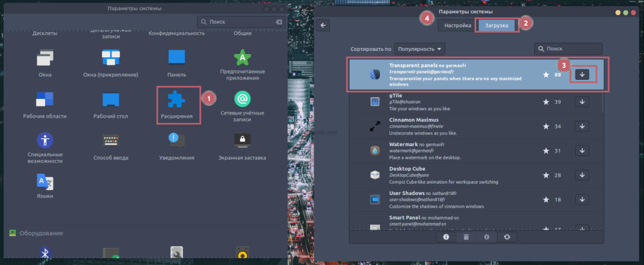Screen dimensions: 644x265
Task: Click the refresh icon in the bottom toolbar
Action: click(x=506, y=237)
